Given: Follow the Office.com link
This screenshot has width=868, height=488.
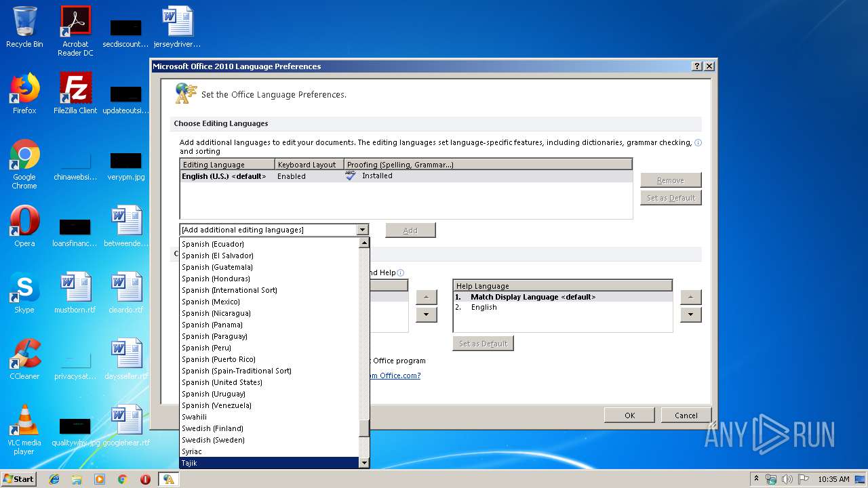Looking at the screenshot, I should point(394,375).
